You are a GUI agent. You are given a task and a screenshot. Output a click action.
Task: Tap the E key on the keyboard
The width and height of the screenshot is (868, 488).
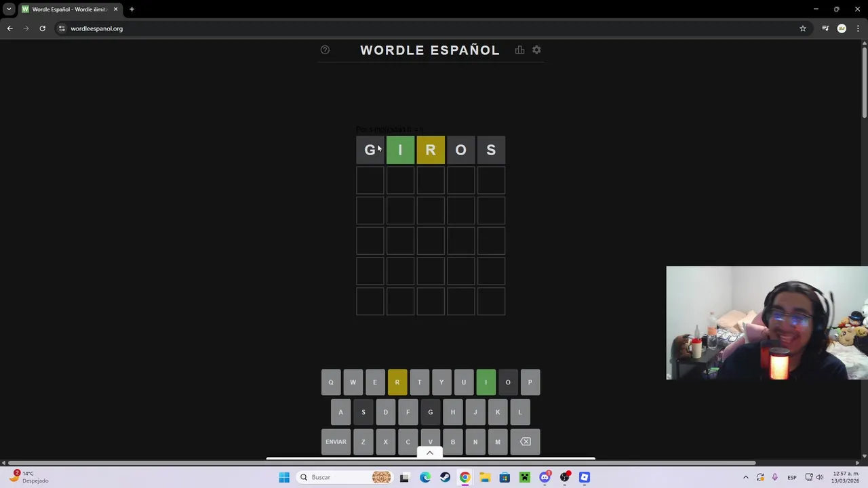(375, 382)
